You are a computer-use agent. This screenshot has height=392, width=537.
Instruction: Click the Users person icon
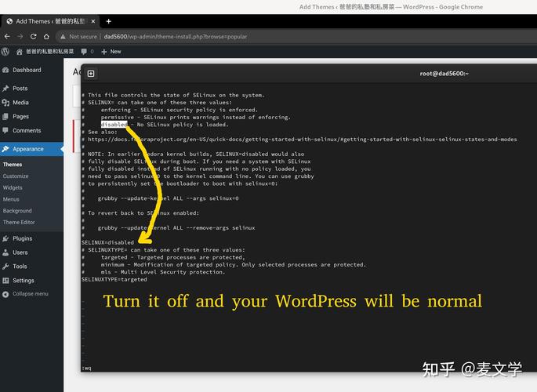5,252
